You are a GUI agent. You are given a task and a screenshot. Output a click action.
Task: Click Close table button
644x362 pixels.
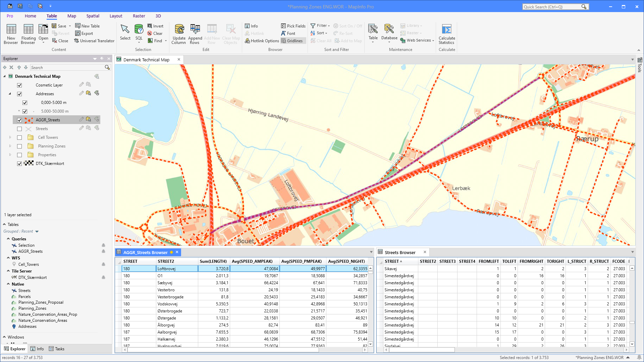click(x=60, y=41)
